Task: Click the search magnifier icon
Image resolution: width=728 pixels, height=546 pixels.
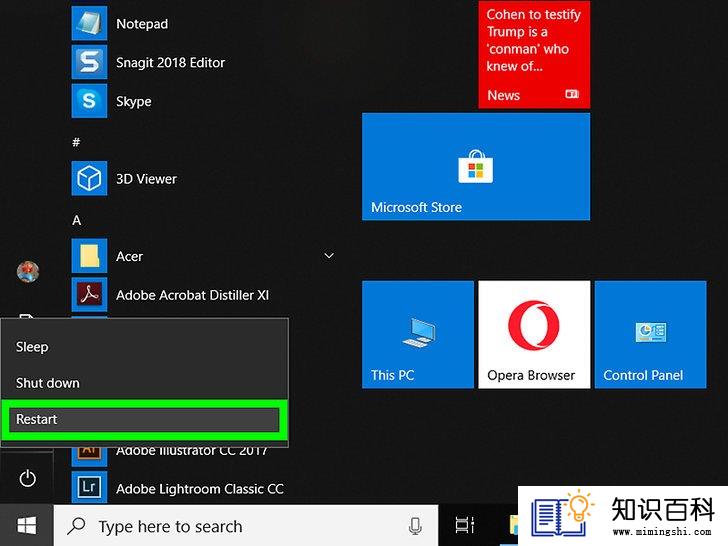Action: click(x=76, y=526)
